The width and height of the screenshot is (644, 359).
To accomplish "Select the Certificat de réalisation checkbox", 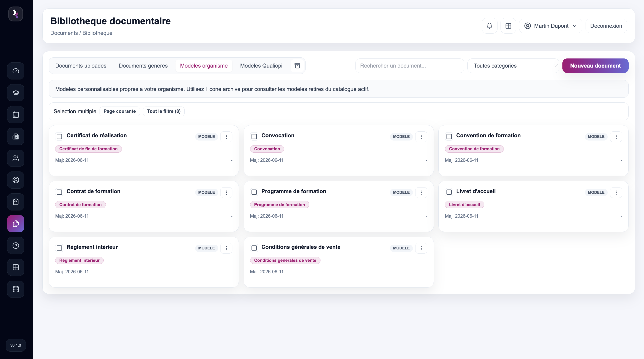I will point(59,136).
